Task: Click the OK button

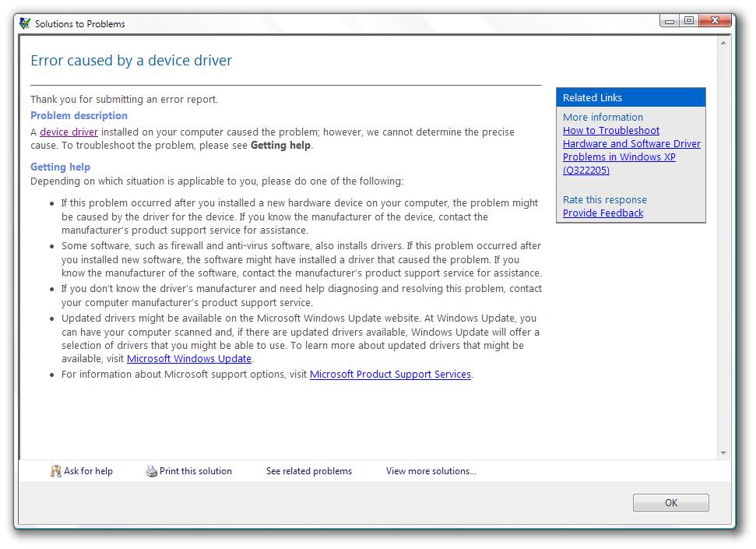Action: [x=670, y=502]
